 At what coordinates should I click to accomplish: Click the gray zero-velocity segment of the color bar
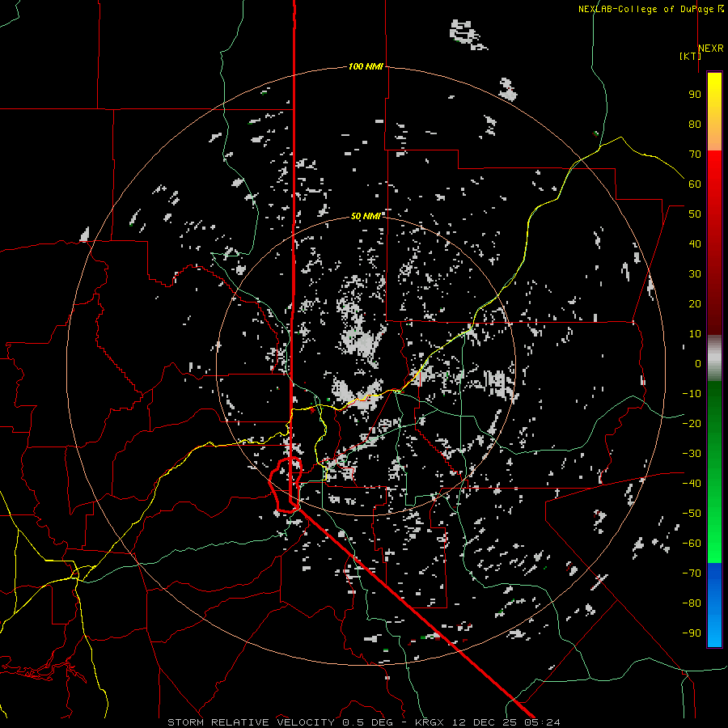click(714, 358)
